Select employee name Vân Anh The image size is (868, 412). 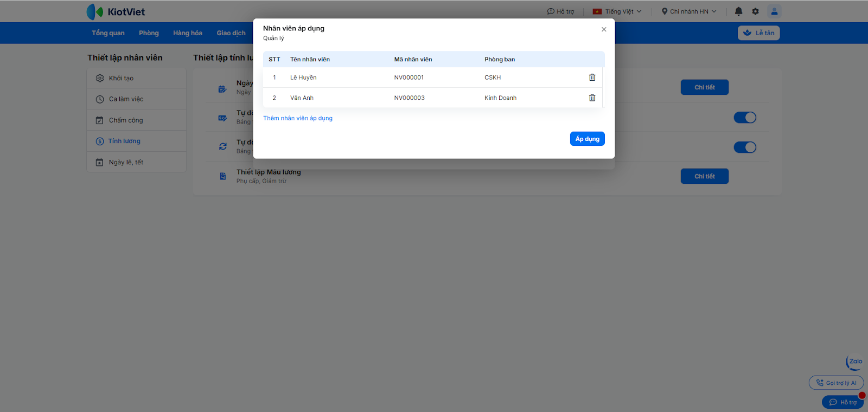pyautogui.click(x=302, y=98)
